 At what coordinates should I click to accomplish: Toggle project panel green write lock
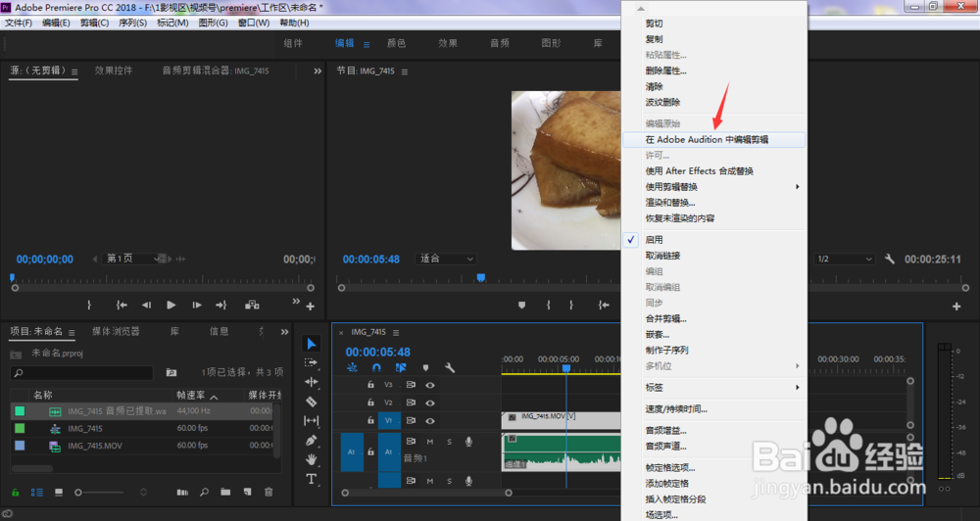pos(16,493)
